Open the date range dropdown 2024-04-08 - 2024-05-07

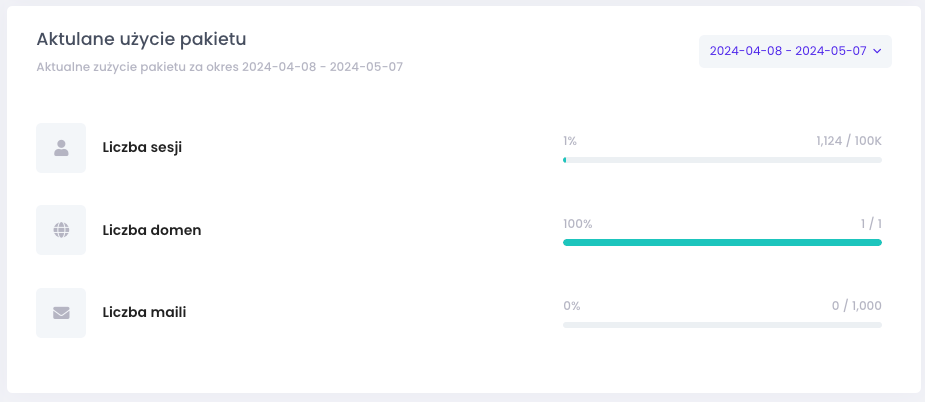click(795, 51)
